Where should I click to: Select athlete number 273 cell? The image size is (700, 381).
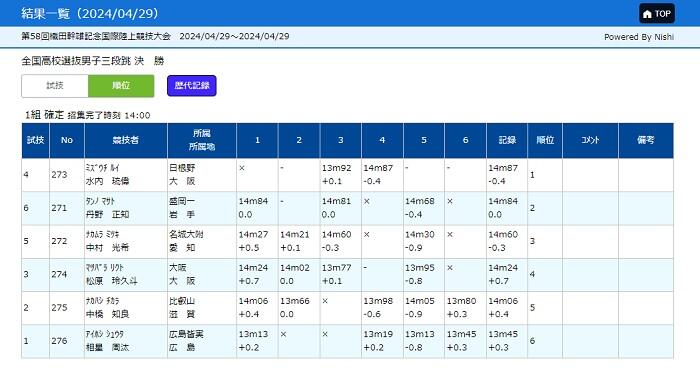pyautogui.click(x=67, y=175)
